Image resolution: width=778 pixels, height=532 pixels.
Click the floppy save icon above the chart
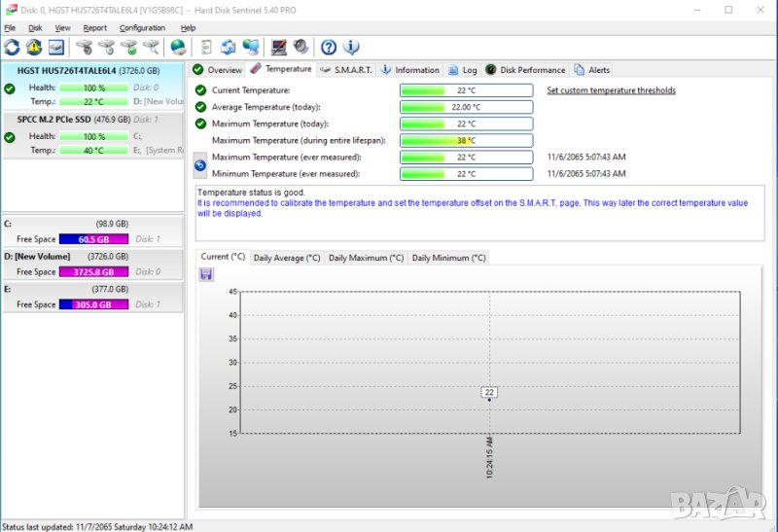(x=206, y=275)
